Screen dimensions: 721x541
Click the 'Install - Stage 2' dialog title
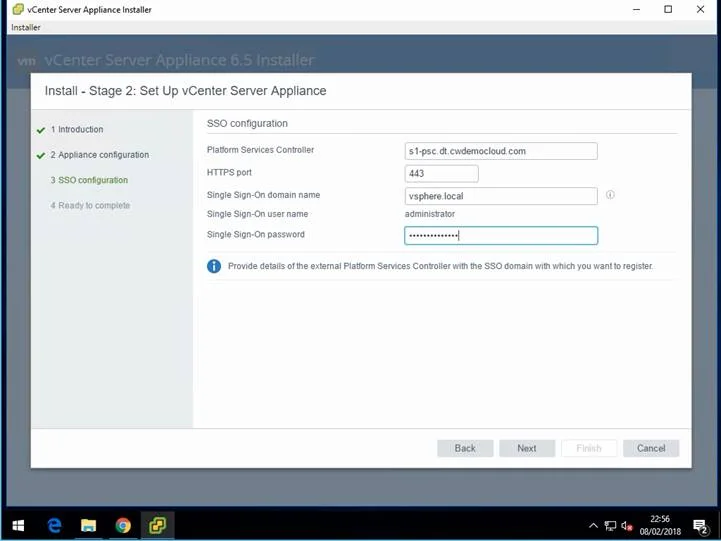[185, 91]
